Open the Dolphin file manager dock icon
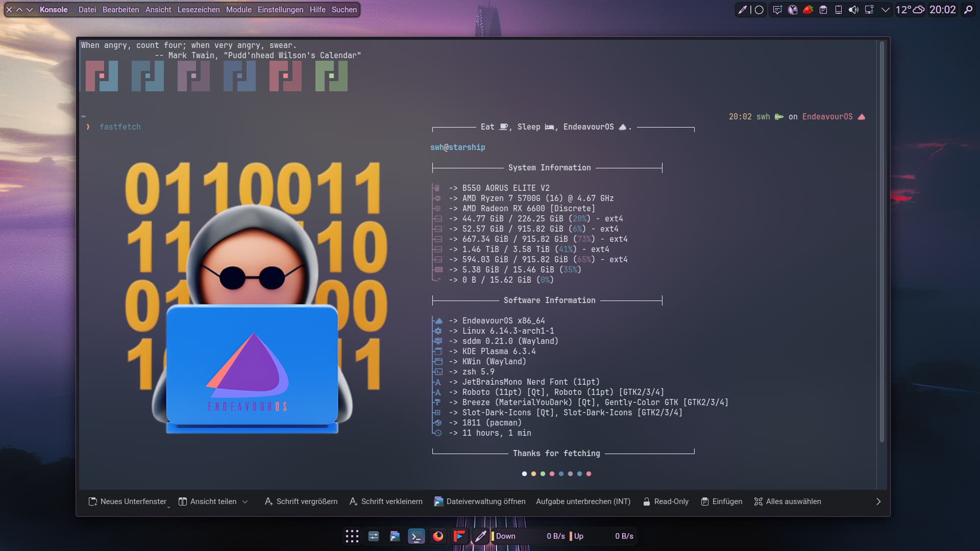The height and width of the screenshot is (551, 980). click(x=395, y=536)
